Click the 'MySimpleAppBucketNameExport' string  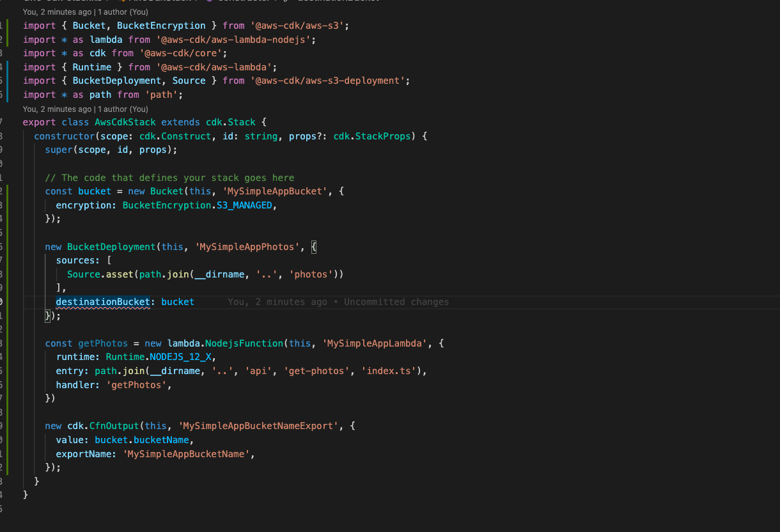coord(258,426)
